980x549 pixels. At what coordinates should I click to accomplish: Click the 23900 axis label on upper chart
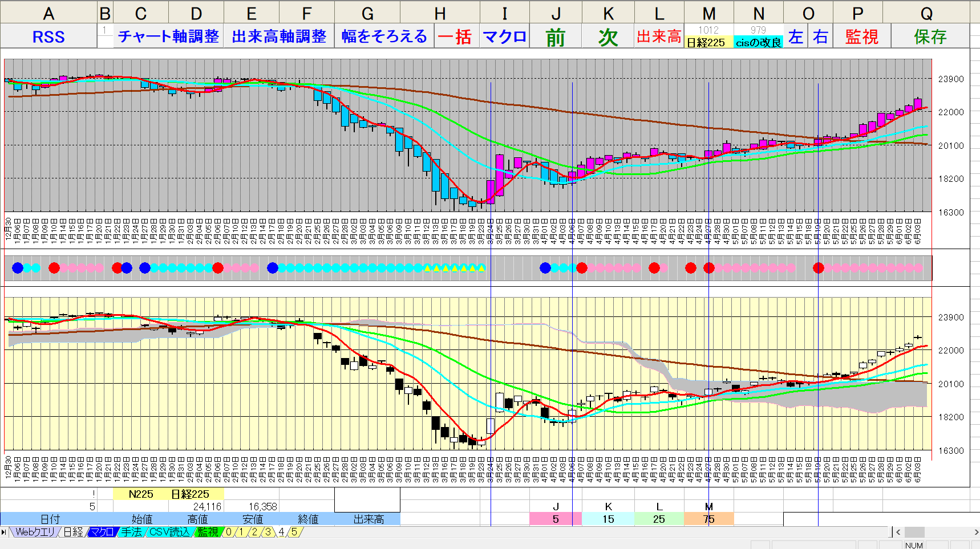click(951, 79)
